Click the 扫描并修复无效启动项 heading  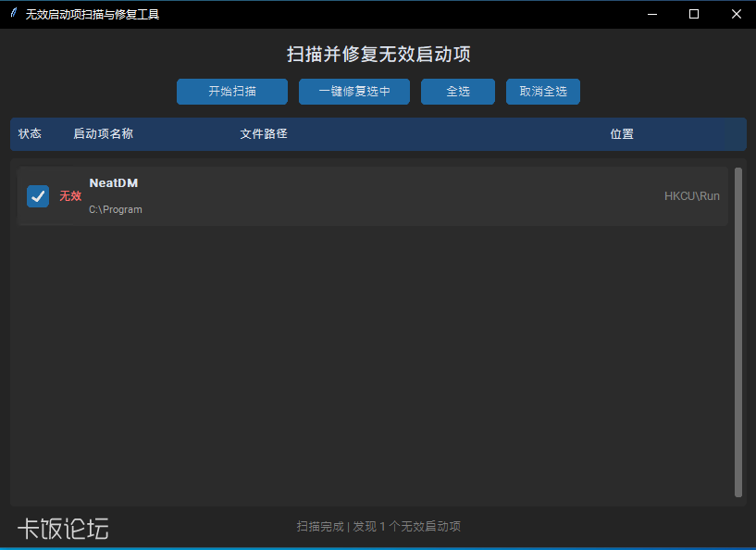(378, 54)
